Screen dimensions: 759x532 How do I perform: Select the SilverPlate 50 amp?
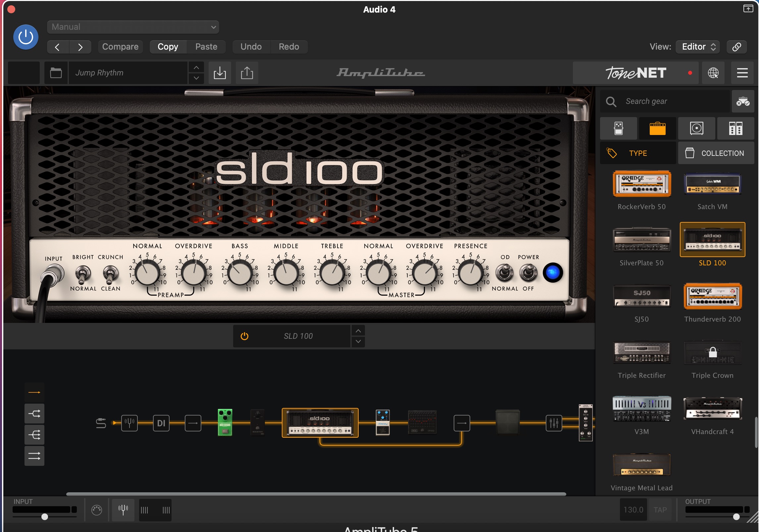[x=642, y=240]
